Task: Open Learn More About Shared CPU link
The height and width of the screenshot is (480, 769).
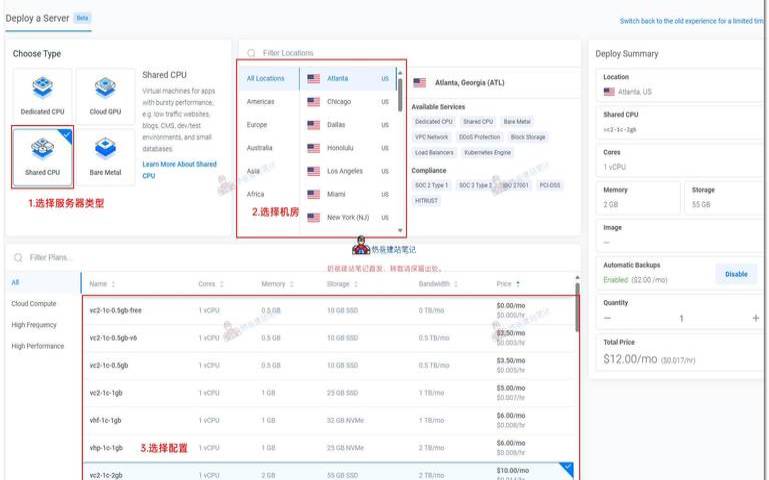Action: click(x=179, y=169)
